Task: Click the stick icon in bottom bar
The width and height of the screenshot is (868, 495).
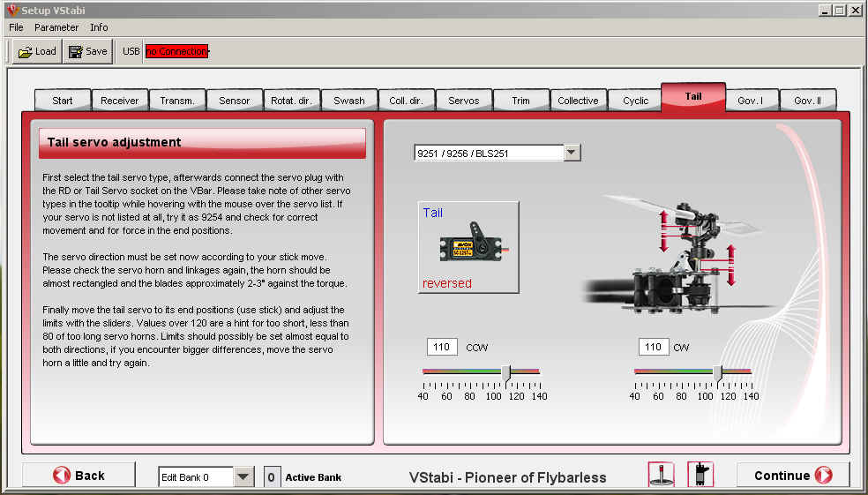Action: [x=661, y=475]
